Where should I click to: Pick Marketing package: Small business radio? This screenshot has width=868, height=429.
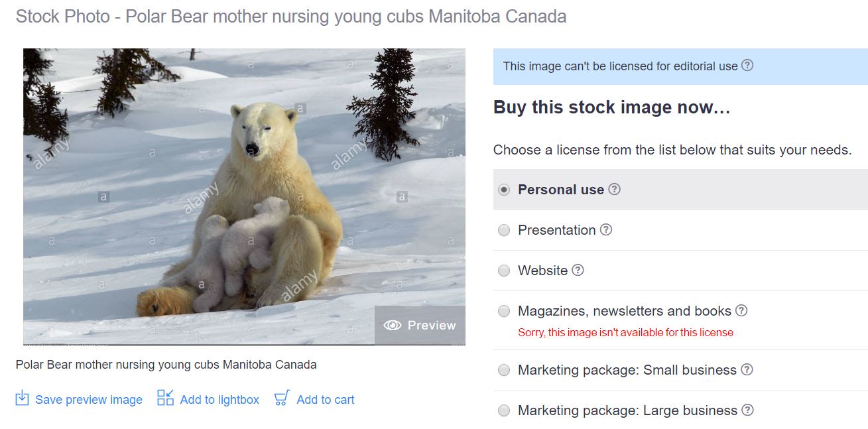pos(504,370)
